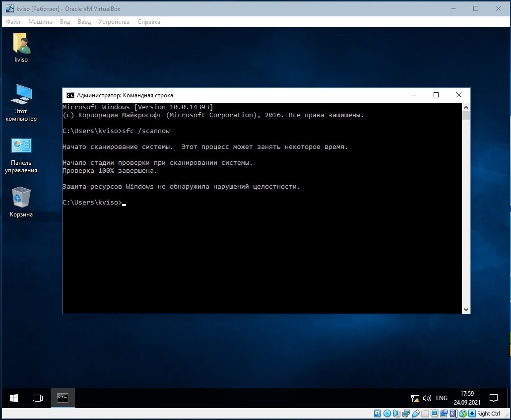Click the volume speaker tray icon
Screen dimensions: 511x420
(427, 398)
